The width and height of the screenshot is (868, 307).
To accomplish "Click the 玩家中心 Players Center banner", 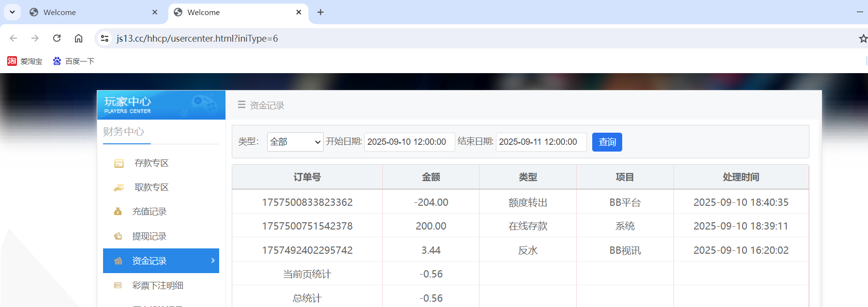I will click(x=161, y=105).
